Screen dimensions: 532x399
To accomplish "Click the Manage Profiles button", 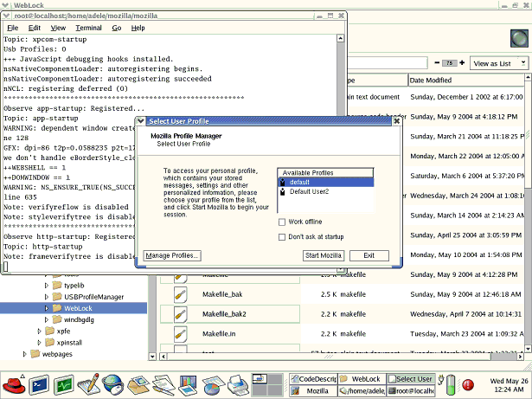I will pyautogui.click(x=172, y=255).
